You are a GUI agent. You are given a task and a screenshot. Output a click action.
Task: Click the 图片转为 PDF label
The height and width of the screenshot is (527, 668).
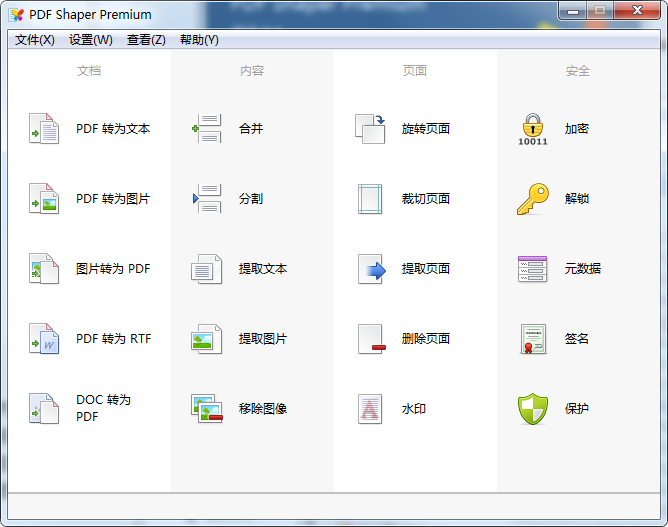click(x=113, y=269)
